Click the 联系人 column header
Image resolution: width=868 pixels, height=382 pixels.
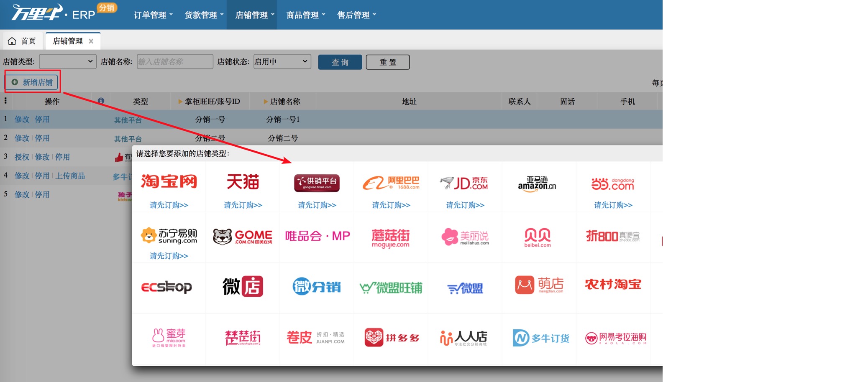519,102
